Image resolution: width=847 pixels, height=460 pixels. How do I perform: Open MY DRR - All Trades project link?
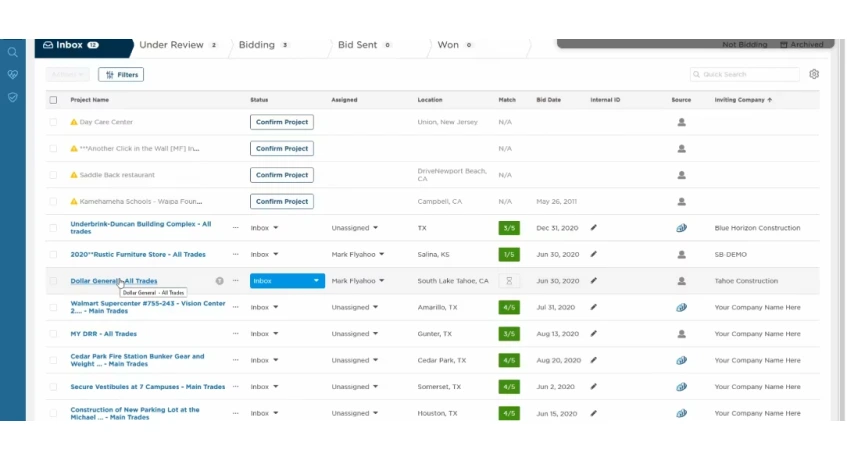click(104, 334)
